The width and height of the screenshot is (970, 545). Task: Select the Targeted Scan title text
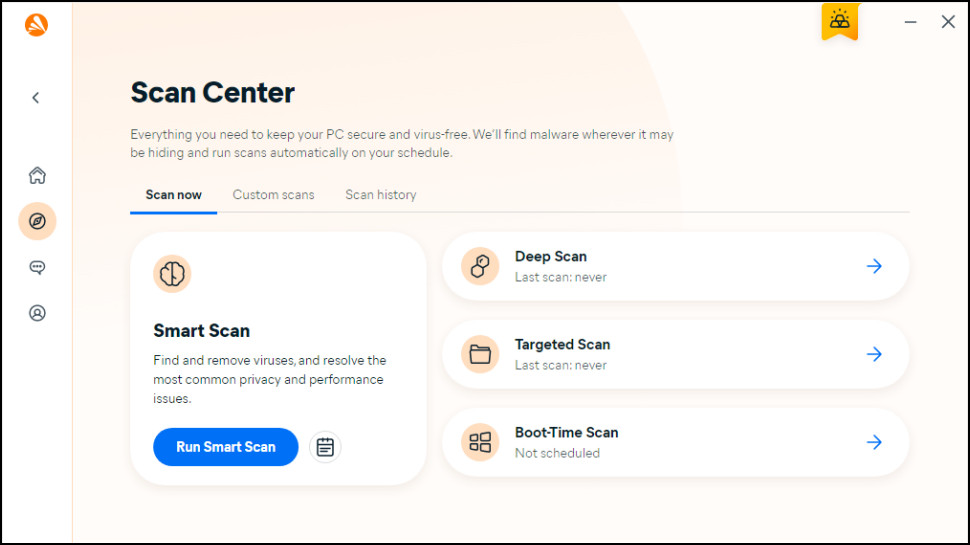pos(562,345)
